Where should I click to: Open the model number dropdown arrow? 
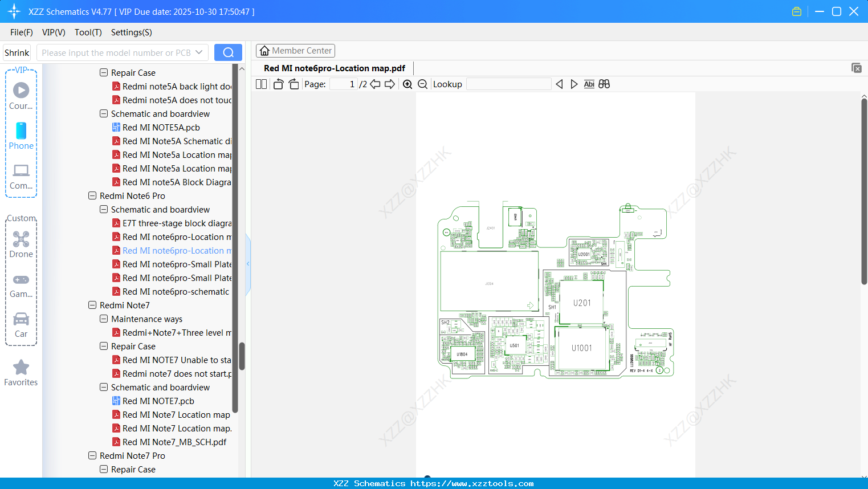199,52
